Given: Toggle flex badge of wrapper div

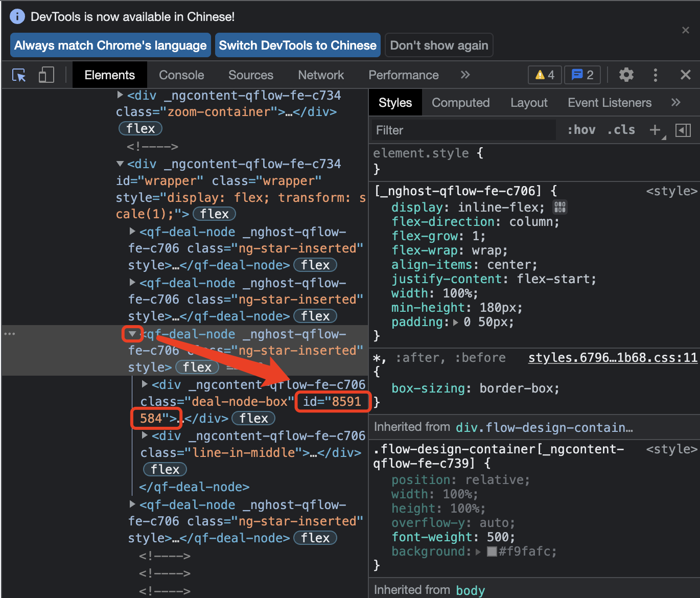Looking at the screenshot, I should point(214,214).
